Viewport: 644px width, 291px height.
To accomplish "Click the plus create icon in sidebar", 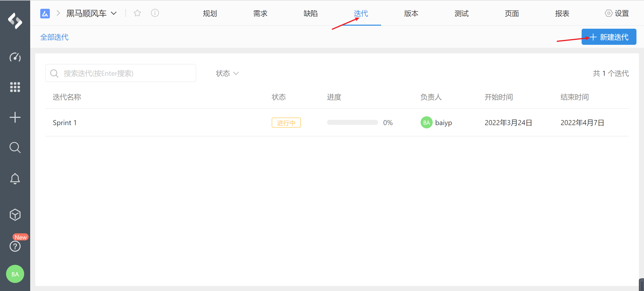I will [x=15, y=117].
